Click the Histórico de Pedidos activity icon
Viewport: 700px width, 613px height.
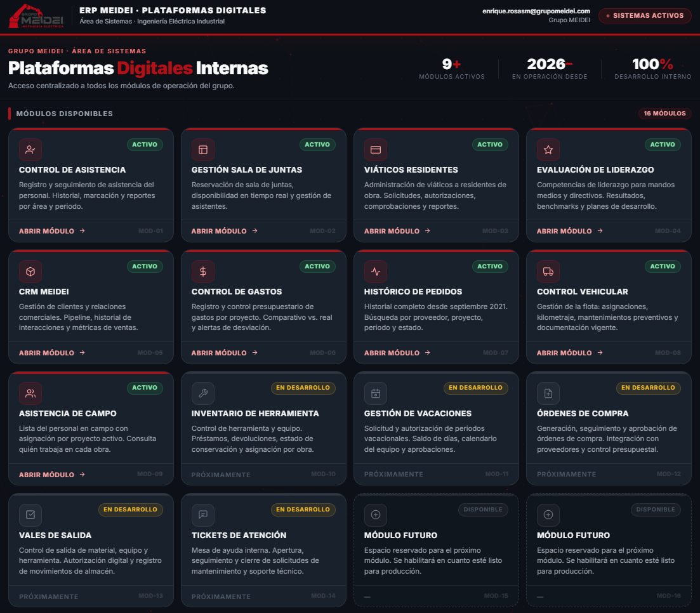coord(376,272)
